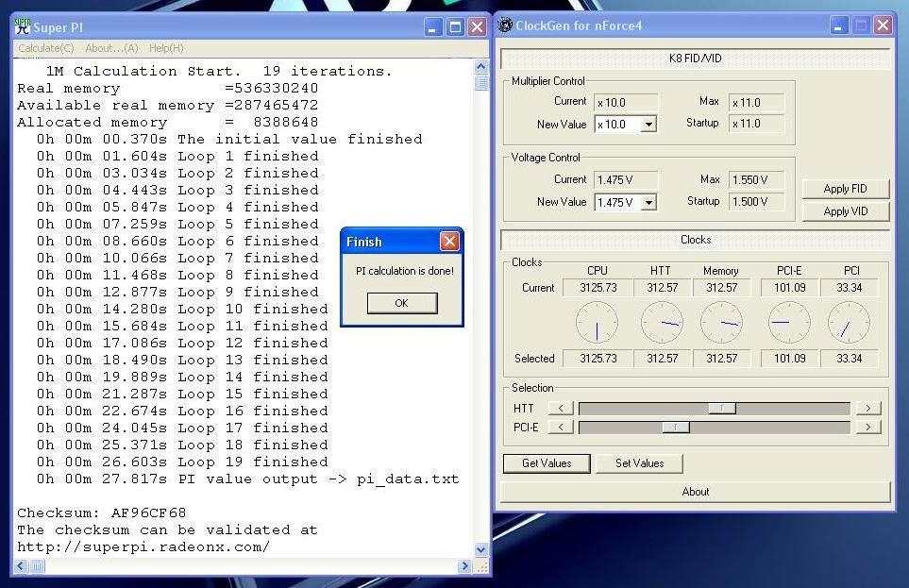Viewport: 909px width, 588px height.
Task: Click the CPU clock dial gauge
Action: [598, 323]
